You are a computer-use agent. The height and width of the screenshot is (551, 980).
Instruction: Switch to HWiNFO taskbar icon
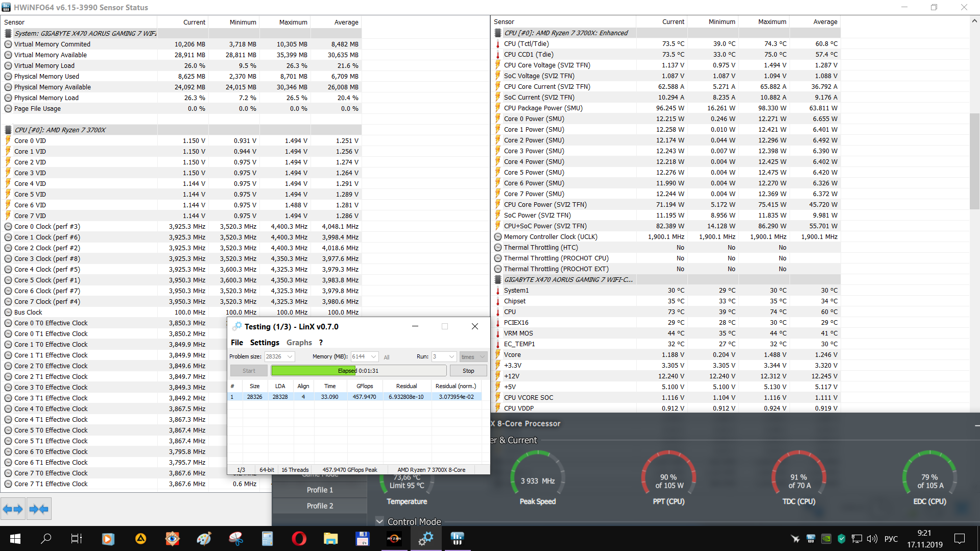pyautogui.click(x=457, y=539)
